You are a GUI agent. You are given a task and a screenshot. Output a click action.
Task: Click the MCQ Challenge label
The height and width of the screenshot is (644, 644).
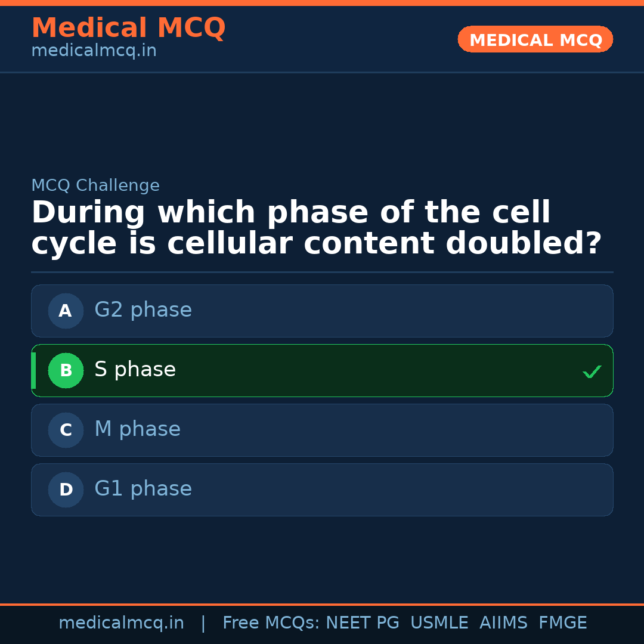pyautogui.click(x=95, y=185)
